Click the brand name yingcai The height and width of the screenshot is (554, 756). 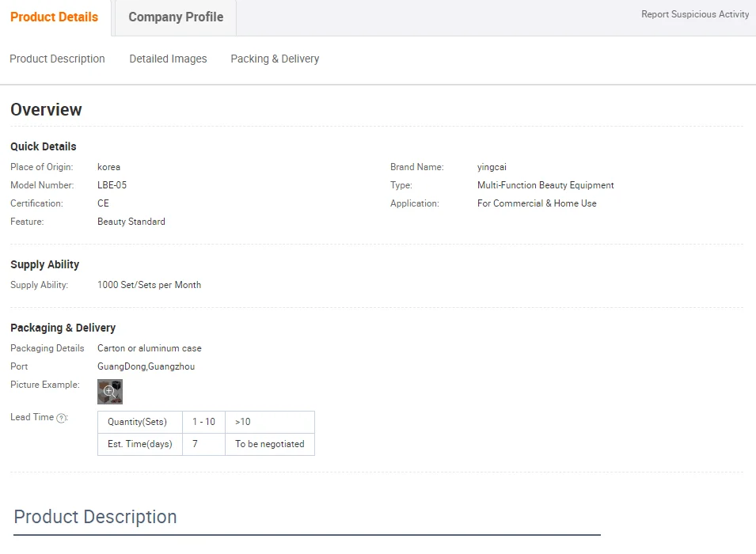click(492, 167)
